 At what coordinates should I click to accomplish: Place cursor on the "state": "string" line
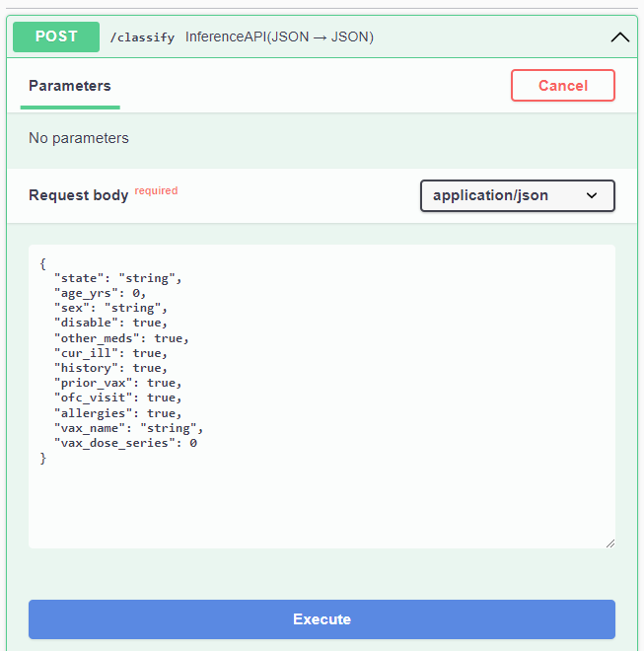pyautogui.click(x=118, y=278)
